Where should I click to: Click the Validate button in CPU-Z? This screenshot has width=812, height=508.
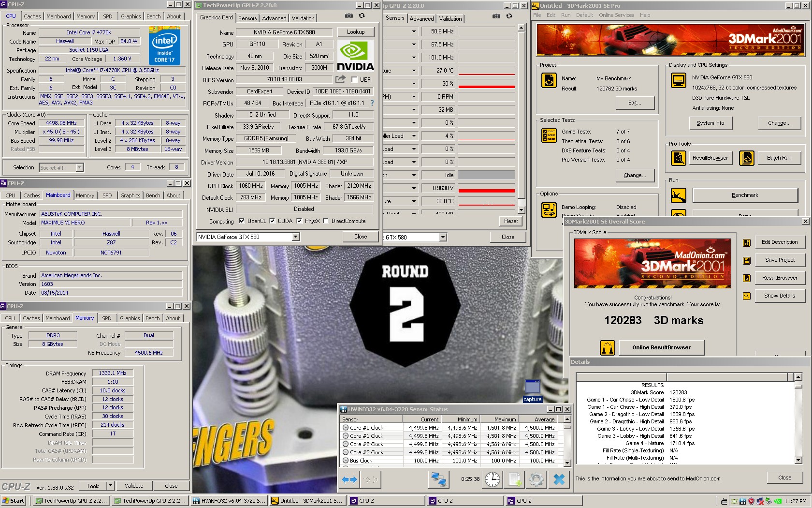coord(134,486)
